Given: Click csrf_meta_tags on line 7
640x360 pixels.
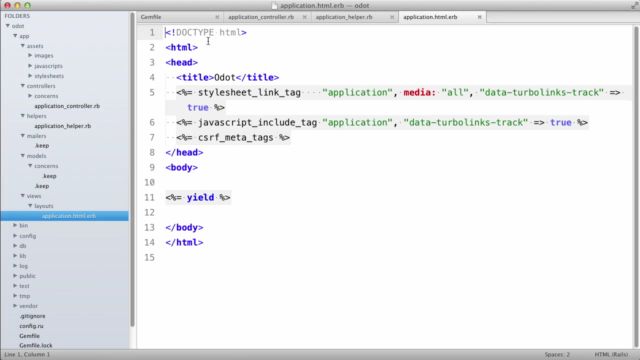Looking at the screenshot, I should point(236,138).
